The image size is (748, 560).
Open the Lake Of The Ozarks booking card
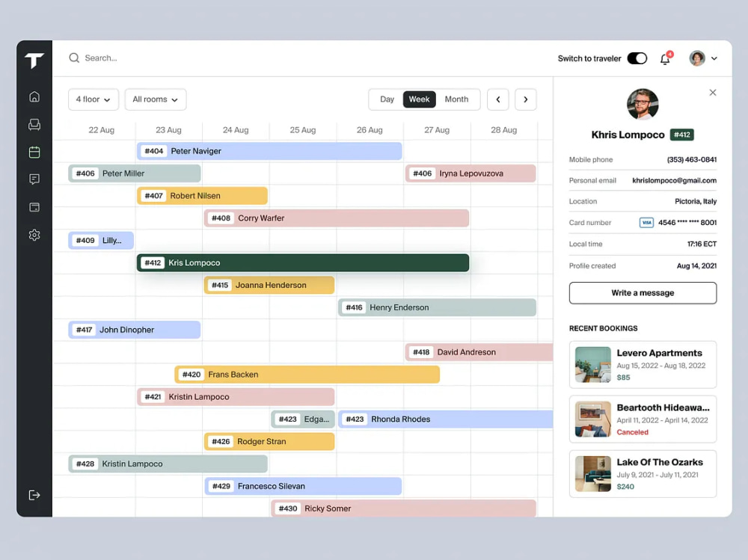tap(643, 474)
